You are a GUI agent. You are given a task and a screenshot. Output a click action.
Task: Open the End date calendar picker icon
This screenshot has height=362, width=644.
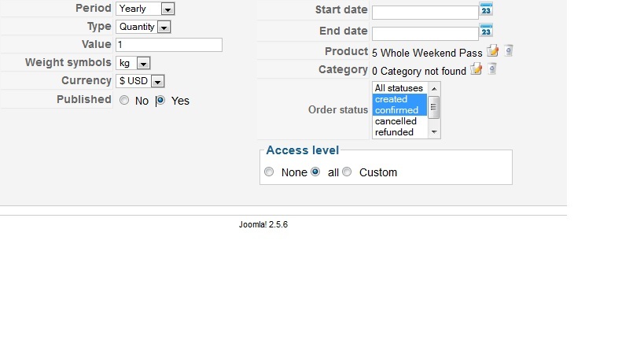[486, 31]
